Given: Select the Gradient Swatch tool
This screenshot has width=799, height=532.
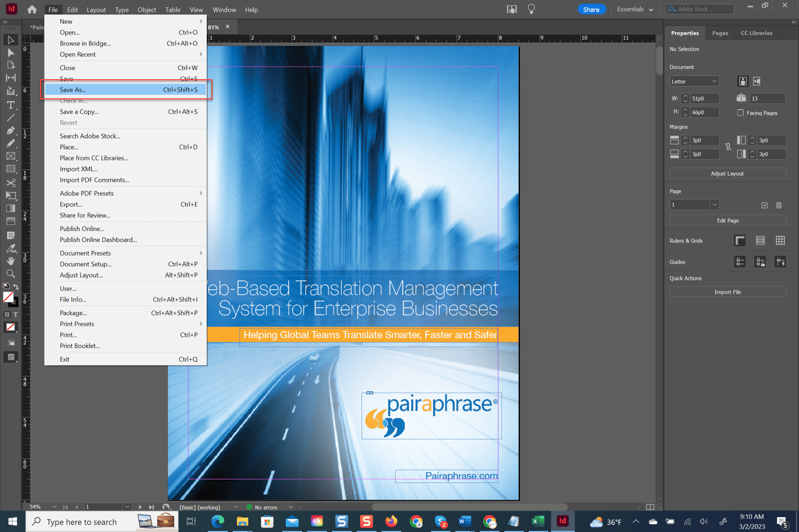Looking at the screenshot, I should 11,209.
